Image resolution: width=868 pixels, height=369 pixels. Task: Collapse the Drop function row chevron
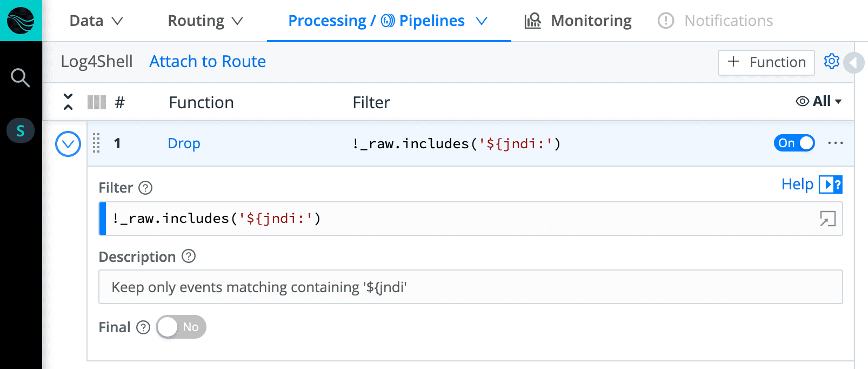coord(68,144)
